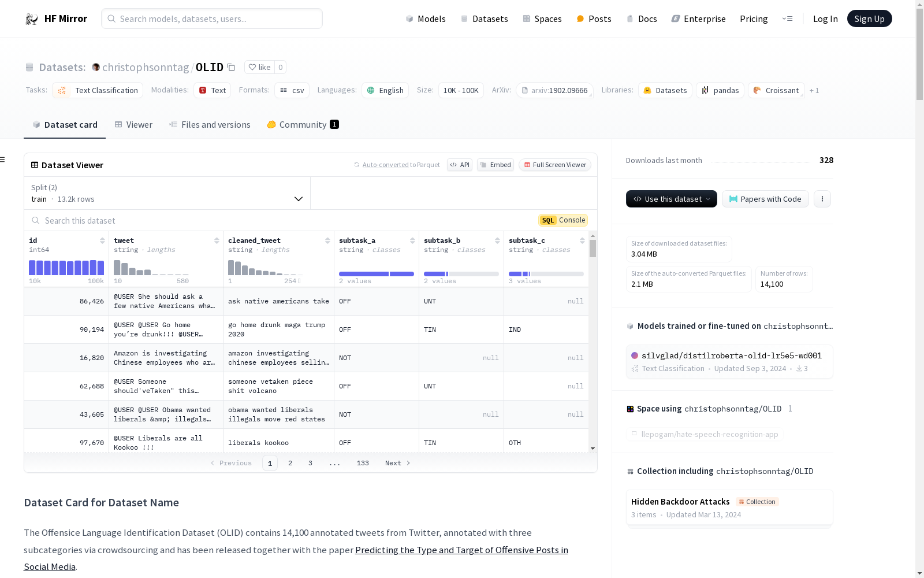The height and width of the screenshot is (578, 924).
Task: Open Posts in top navigation
Action: pyautogui.click(x=594, y=18)
